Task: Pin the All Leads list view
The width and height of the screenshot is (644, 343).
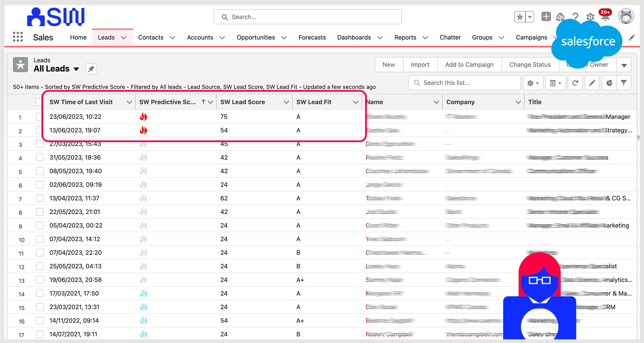Action: coord(91,69)
